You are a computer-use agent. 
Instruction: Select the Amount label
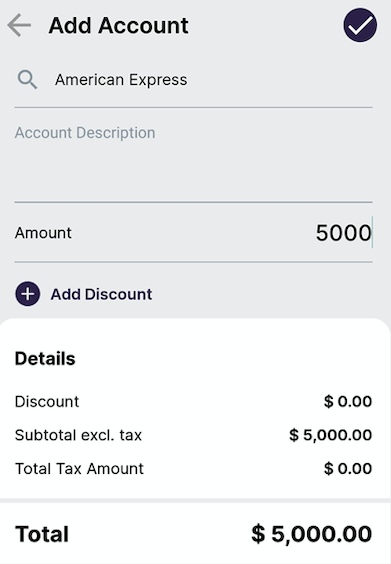click(x=43, y=233)
